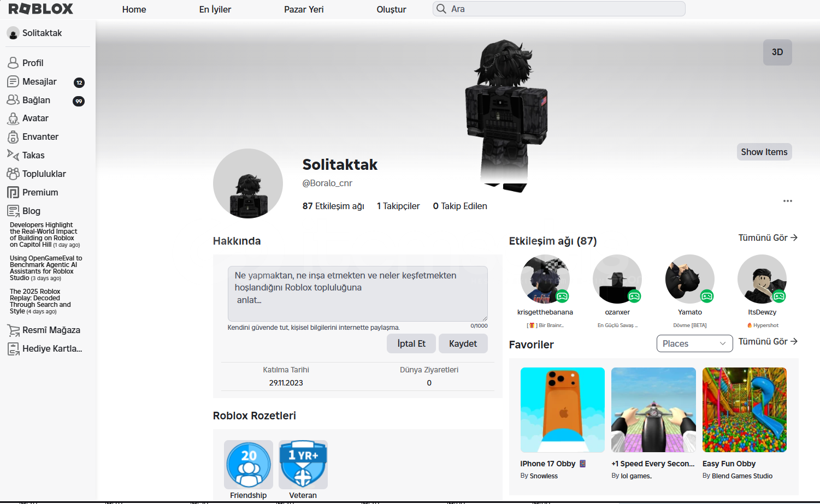820x504 pixels.
Task: Open the Blog icon in sidebar
Action: point(13,211)
